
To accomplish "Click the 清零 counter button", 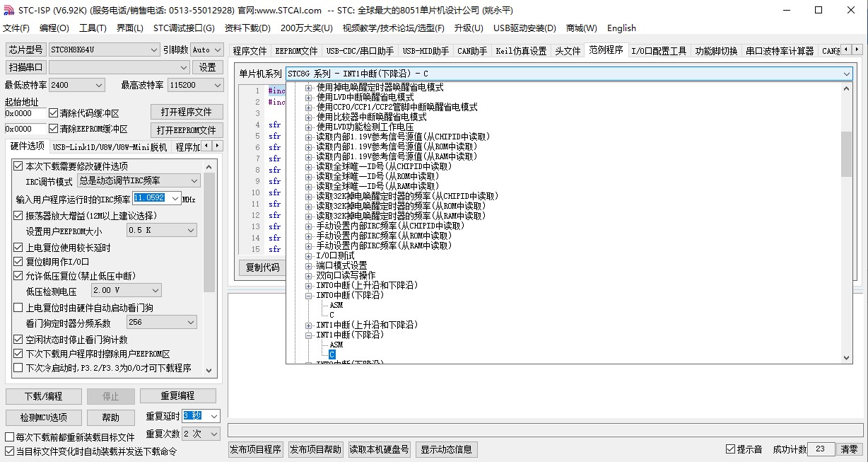I will point(849,449).
